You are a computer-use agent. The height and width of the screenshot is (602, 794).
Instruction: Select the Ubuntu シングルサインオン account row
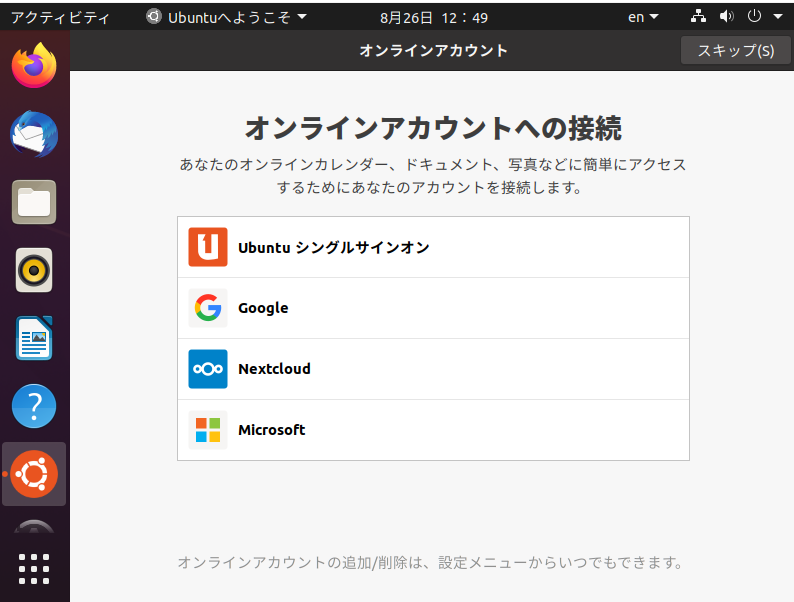pyautogui.click(x=433, y=247)
